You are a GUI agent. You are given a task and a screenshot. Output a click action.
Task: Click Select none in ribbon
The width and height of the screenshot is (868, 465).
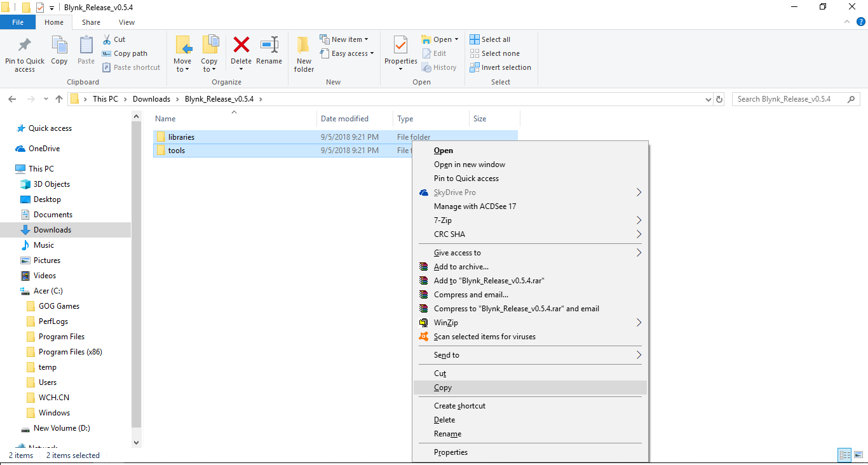tap(494, 53)
